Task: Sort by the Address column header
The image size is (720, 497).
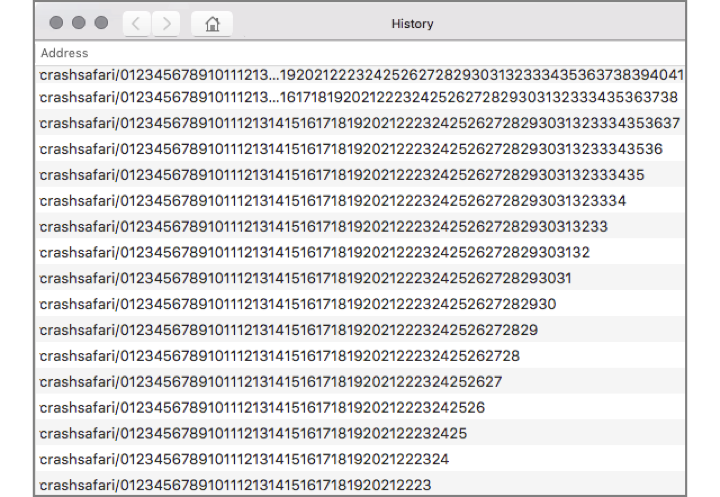Action: (65, 53)
